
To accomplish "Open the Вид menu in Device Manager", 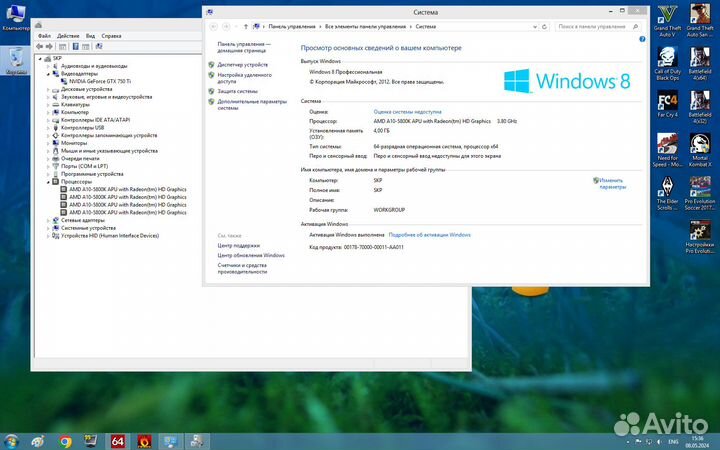I will click(x=90, y=36).
